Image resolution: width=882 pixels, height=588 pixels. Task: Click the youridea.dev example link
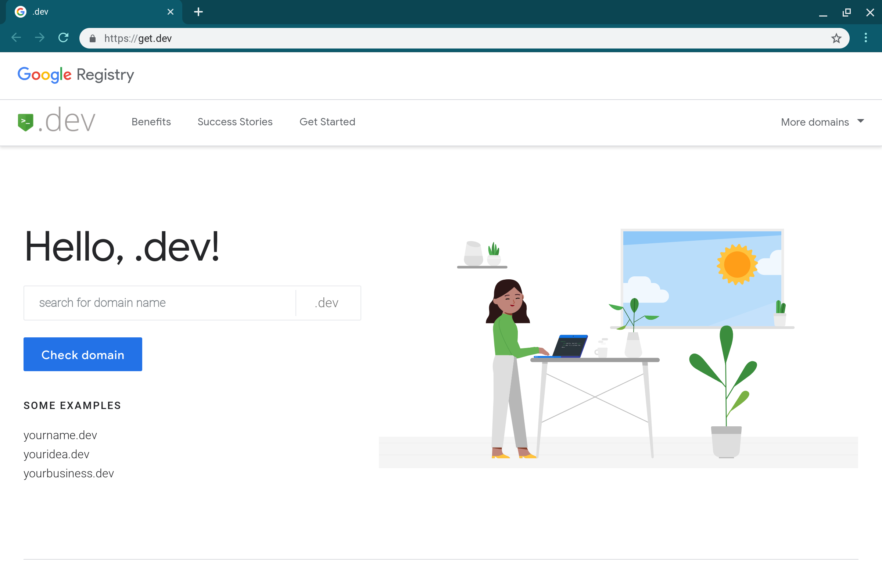click(x=57, y=453)
